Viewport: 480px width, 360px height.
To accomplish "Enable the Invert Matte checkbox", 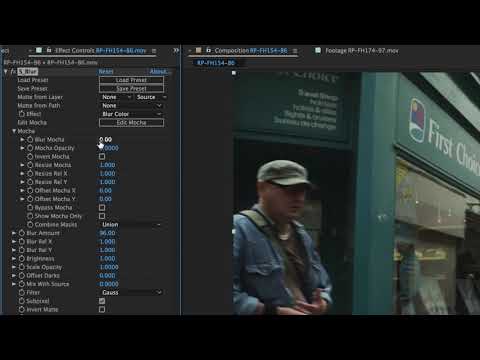I will (x=102, y=310).
